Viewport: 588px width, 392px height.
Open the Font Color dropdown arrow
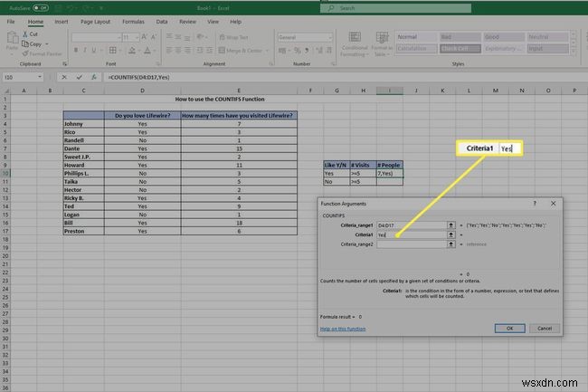tap(154, 51)
